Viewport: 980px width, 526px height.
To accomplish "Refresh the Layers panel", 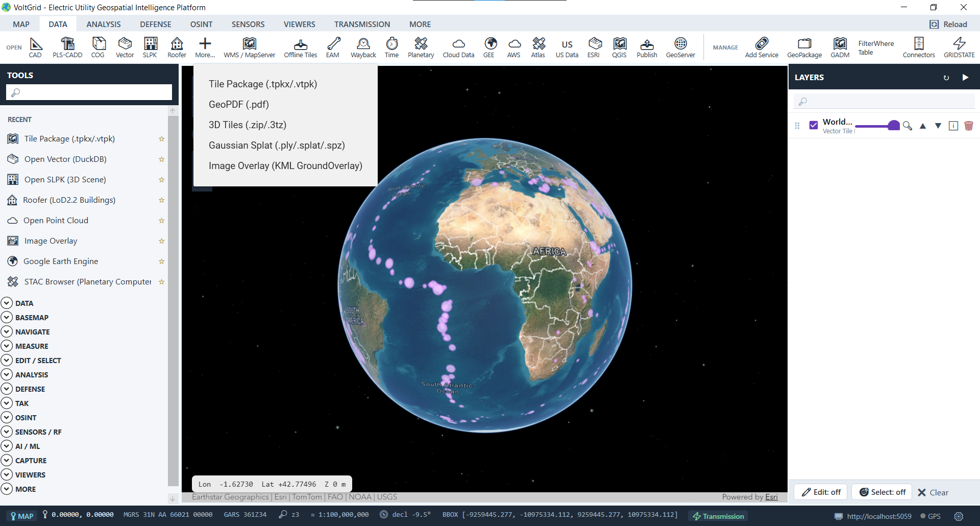I will coord(946,78).
